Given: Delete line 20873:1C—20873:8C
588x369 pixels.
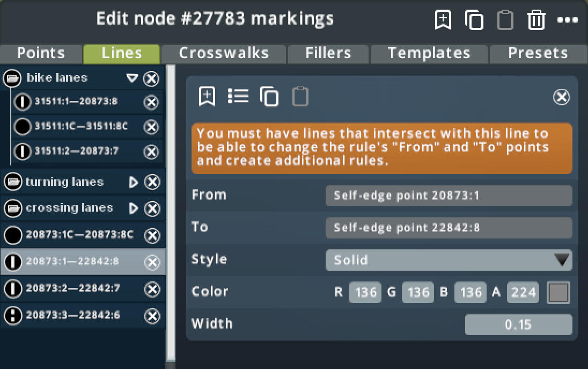Looking at the screenshot, I should click(152, 235).
